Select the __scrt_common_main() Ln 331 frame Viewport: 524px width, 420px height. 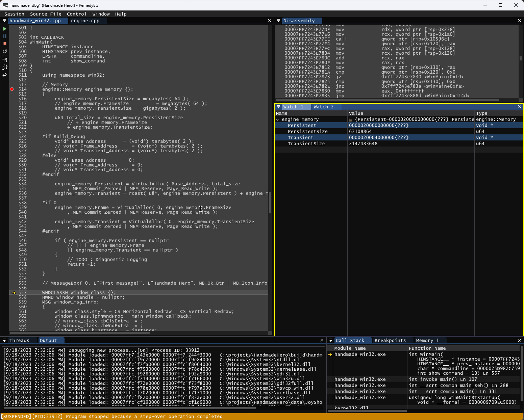click(x=424, y=392)
